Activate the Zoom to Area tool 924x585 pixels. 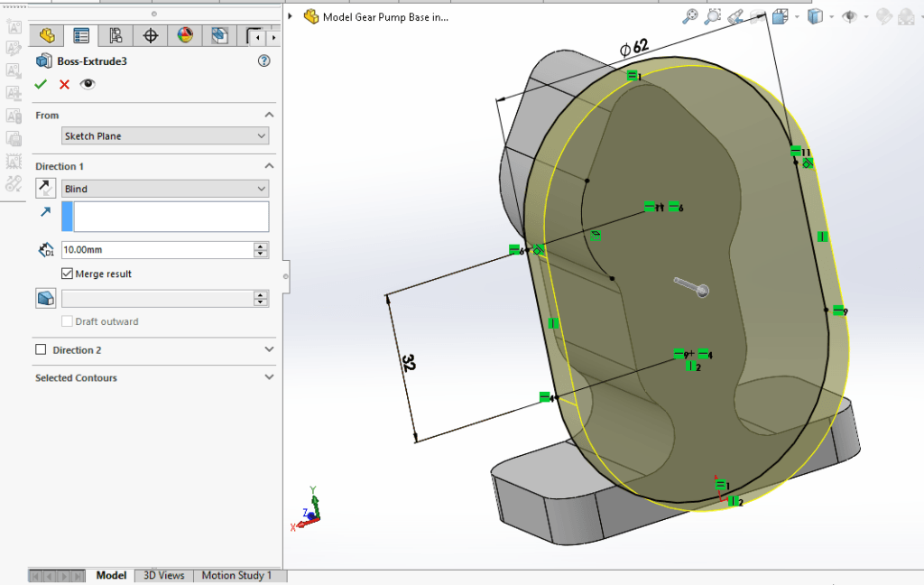[x=713, y=17]
